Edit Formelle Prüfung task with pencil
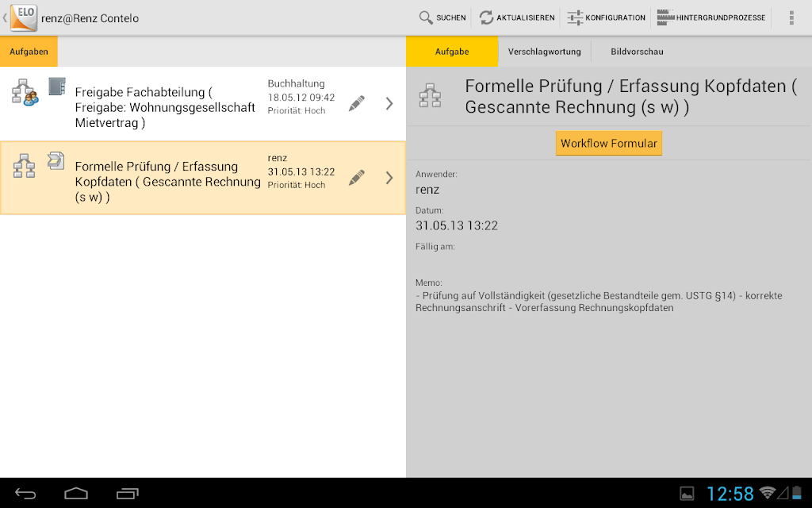Screen dimensions: 812x508 click(x=356, y=178)
